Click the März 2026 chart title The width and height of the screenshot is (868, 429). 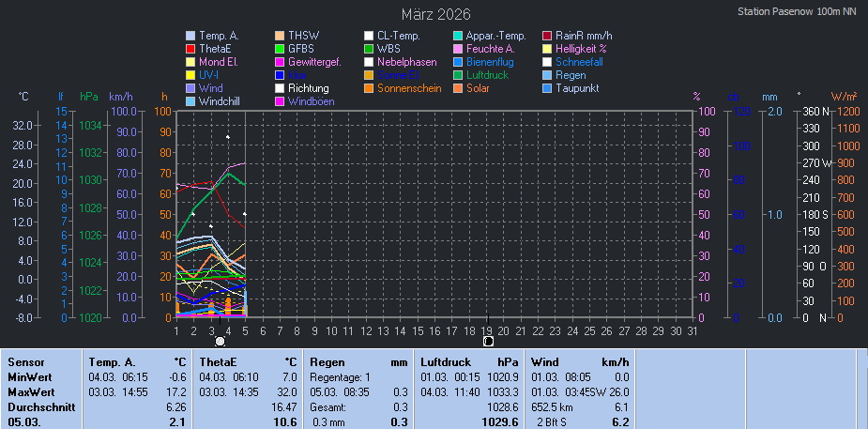tap(436, 14)
